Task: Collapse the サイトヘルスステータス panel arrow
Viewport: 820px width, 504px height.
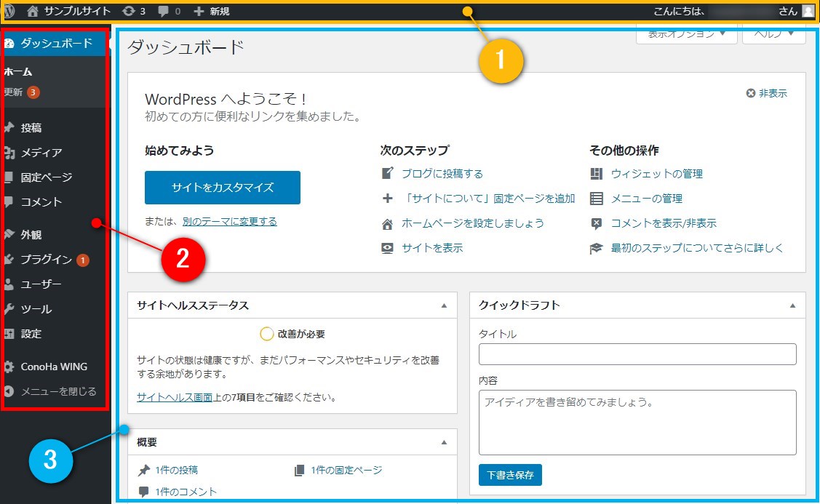Action: click(444, 305)
